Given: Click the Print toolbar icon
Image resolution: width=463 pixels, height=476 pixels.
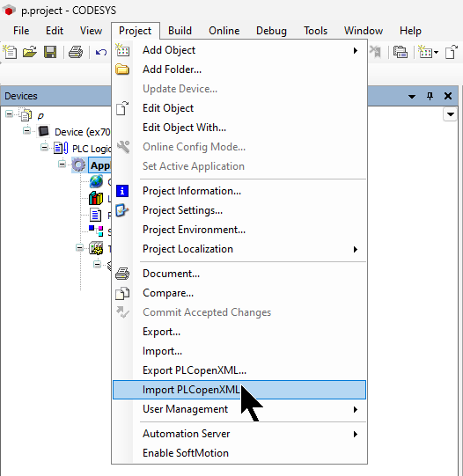Looking at the screenshot, I should (76, 52).
